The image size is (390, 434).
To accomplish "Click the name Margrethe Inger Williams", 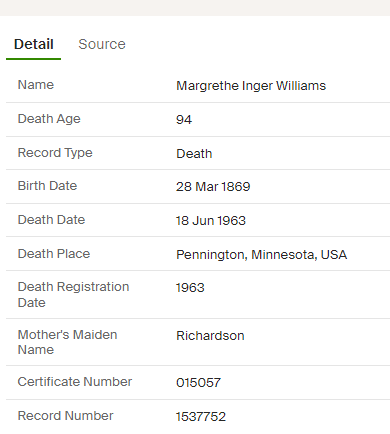I will 251,86.
